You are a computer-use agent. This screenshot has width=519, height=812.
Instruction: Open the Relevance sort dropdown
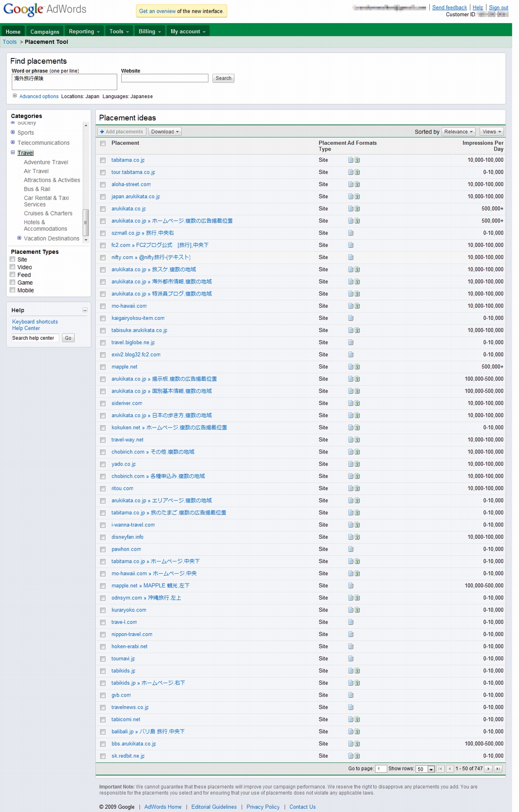click(458, 132)
